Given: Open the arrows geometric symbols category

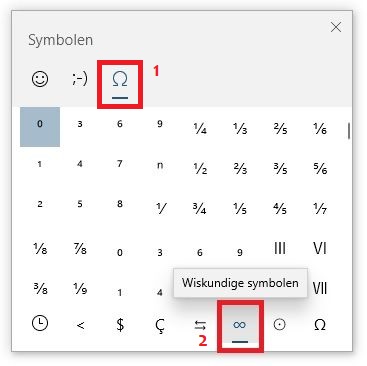Looking at the screenshot, I should click(200, 324).
